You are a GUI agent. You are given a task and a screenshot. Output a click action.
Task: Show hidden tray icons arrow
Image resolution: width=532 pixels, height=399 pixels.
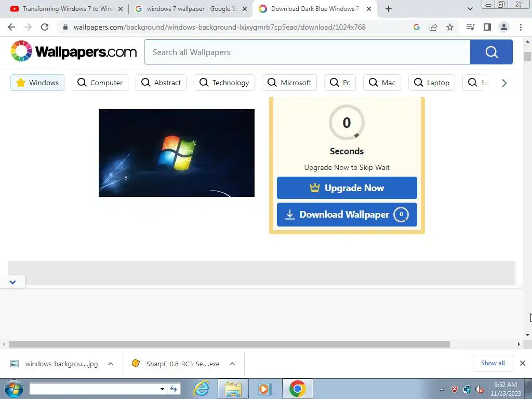coord(442,390)
